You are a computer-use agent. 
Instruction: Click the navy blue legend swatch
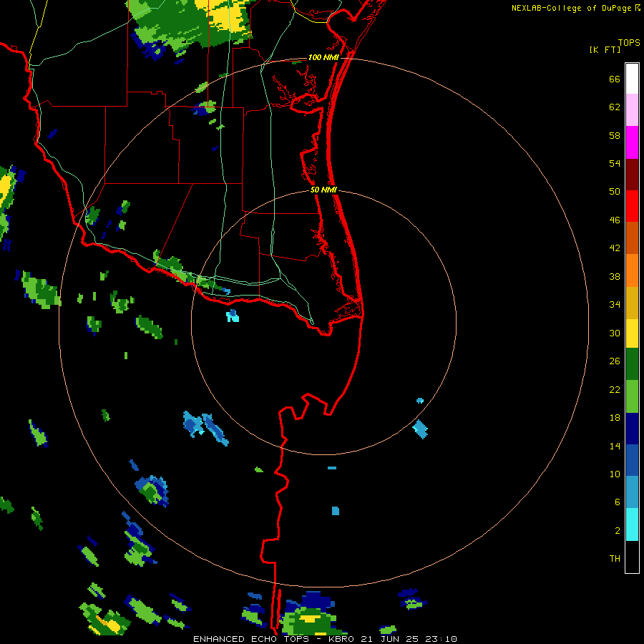(x=632, y=429)
